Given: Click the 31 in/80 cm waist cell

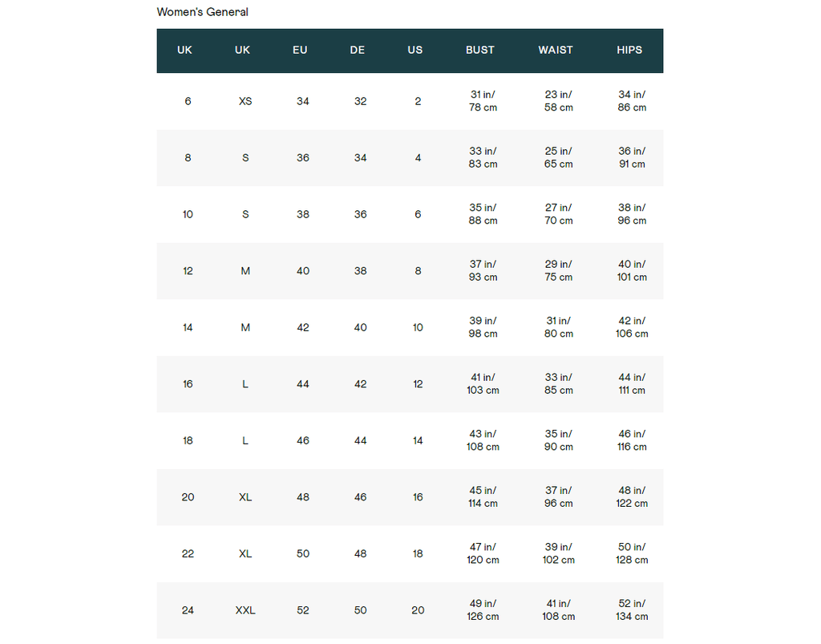Looking at the screenshot, I should (559, 327).
